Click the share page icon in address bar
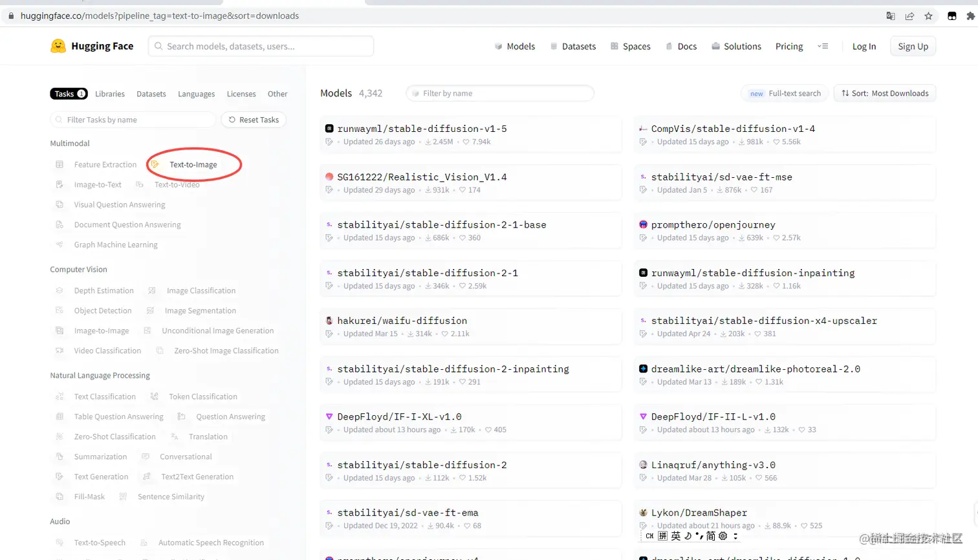Viewport: 978px width, 560px height. point(909,16)
